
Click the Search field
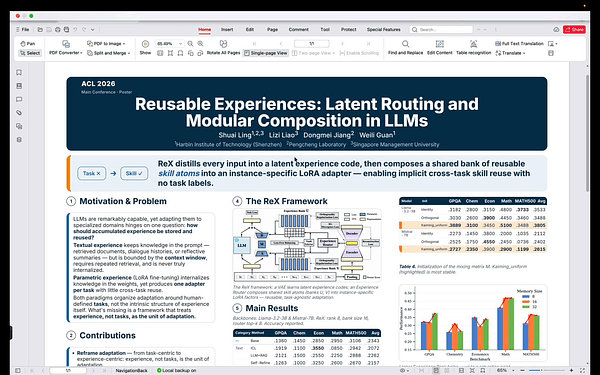441,29
